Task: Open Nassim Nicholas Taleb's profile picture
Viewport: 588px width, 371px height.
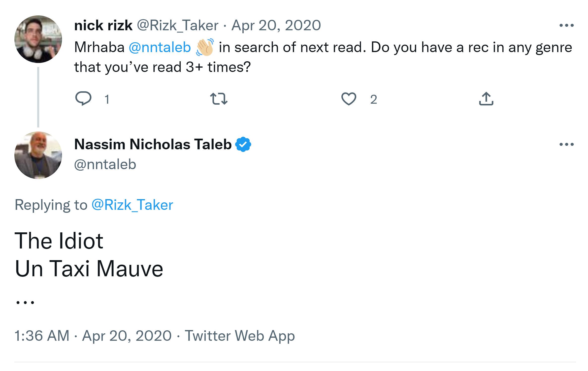Action: (38, 155)
